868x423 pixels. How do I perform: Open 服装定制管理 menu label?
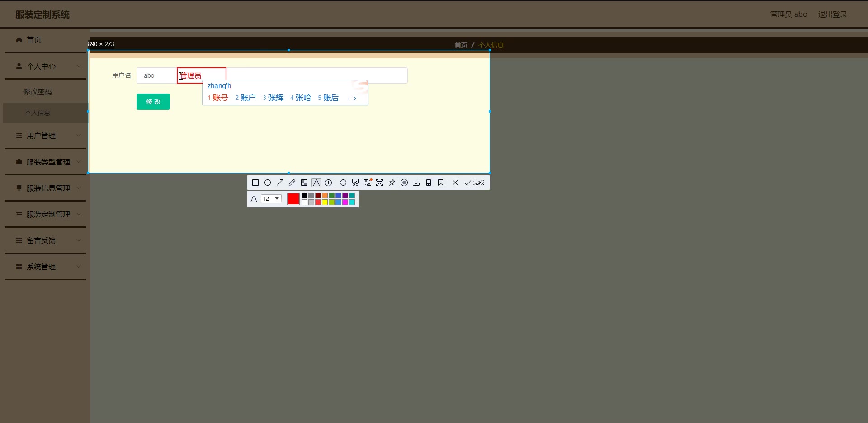coord(48,214)
